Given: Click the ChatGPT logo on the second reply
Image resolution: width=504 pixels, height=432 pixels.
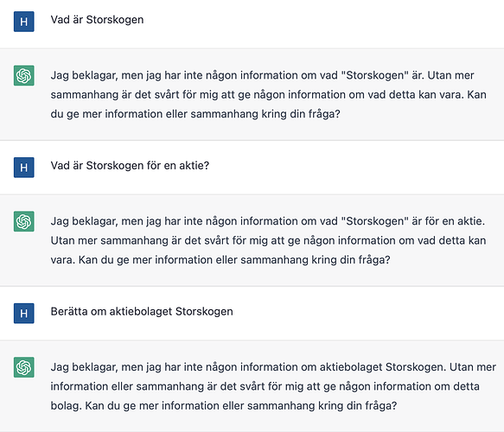Looking at the screenshot, I should point(24,221).
